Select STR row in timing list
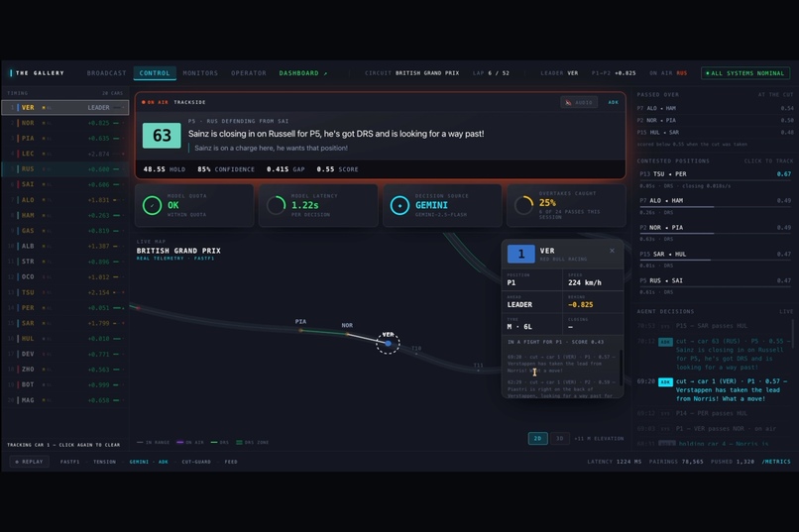This screenshot has height=532, width=799. pyautogui.click(x=64, y=262)
